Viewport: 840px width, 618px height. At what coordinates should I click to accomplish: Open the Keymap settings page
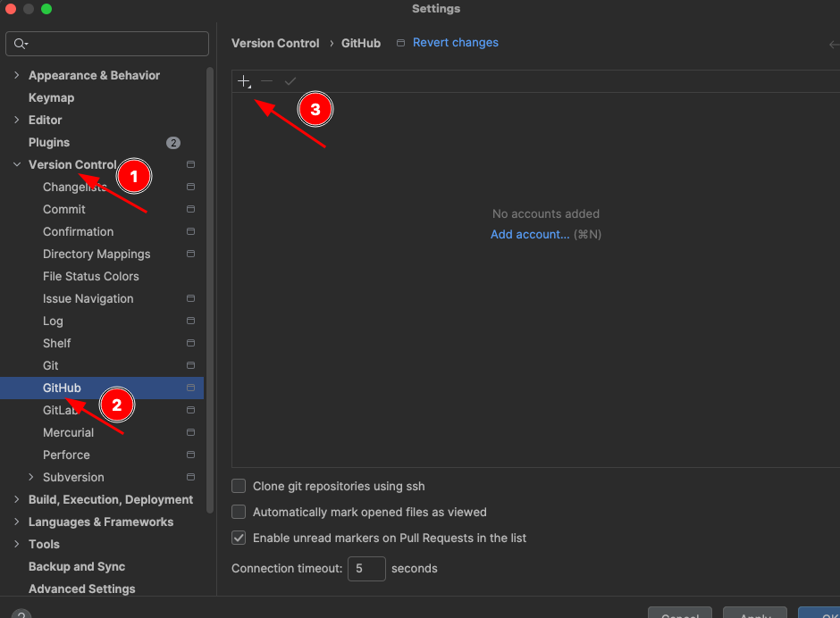click(x=52, y=97)
